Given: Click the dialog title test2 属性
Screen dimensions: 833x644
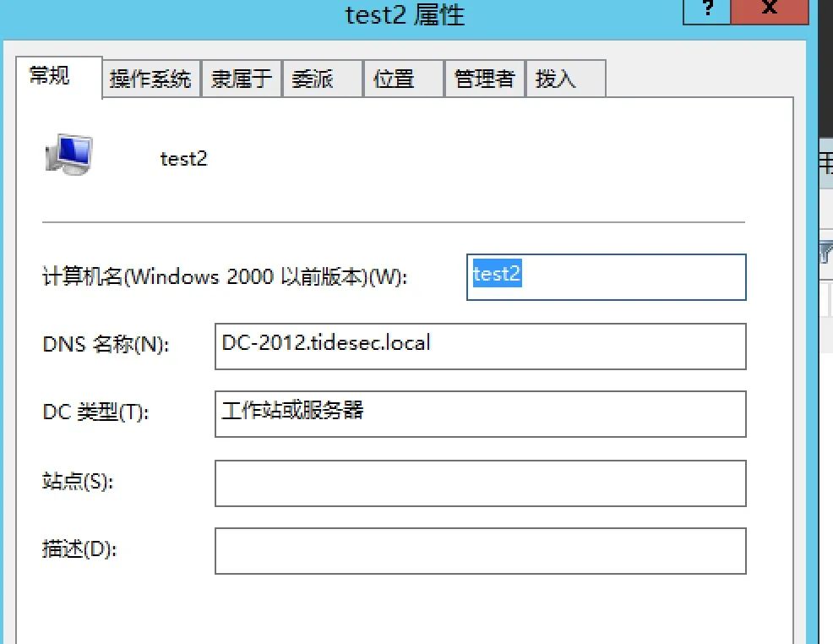Looking at the screenshot, I should click(x=404, y=14).
